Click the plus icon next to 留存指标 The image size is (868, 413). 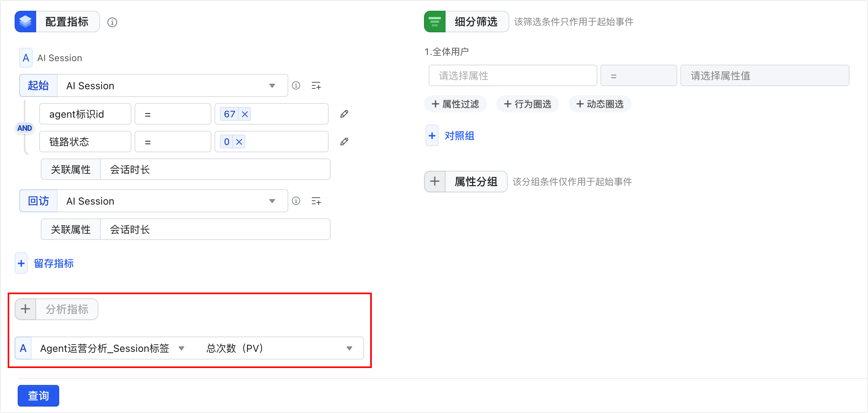[21, 263]
